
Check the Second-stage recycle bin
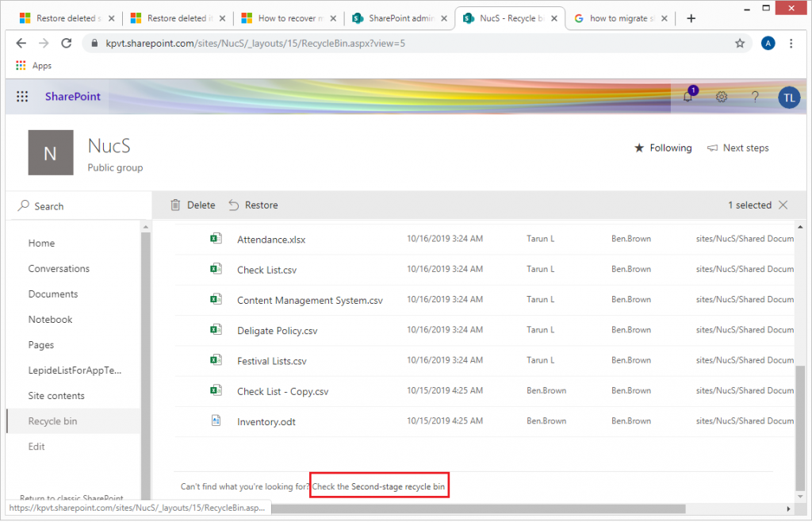(379, 485)
